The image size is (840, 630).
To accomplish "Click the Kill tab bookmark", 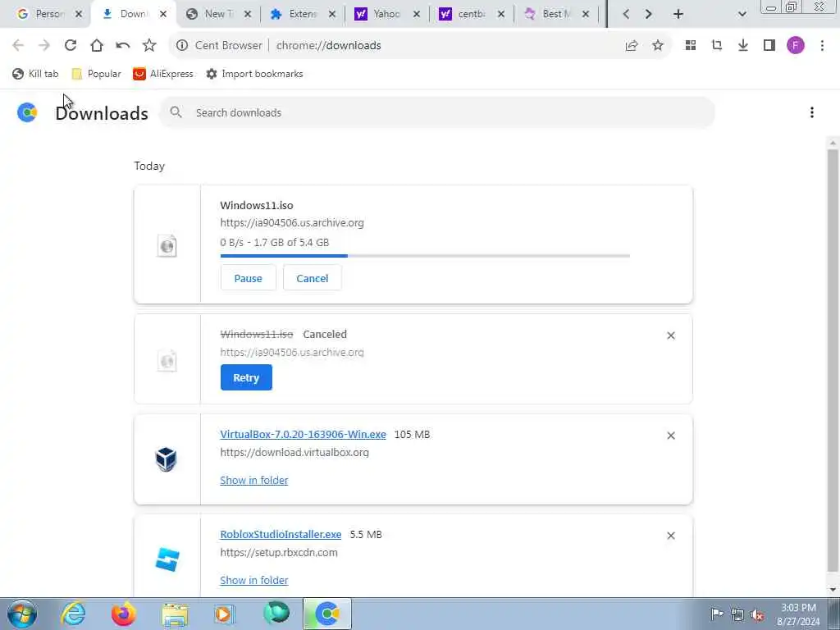I will 35,74.
